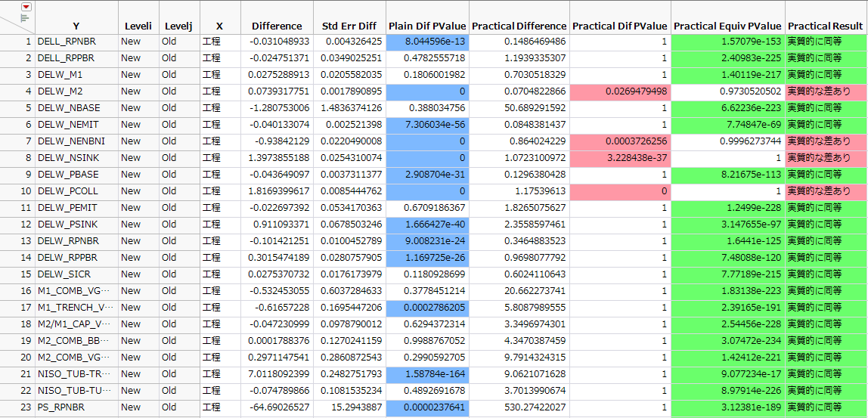868x418 pixels.
Task: Select the Y column header
Action: (76, 26)
